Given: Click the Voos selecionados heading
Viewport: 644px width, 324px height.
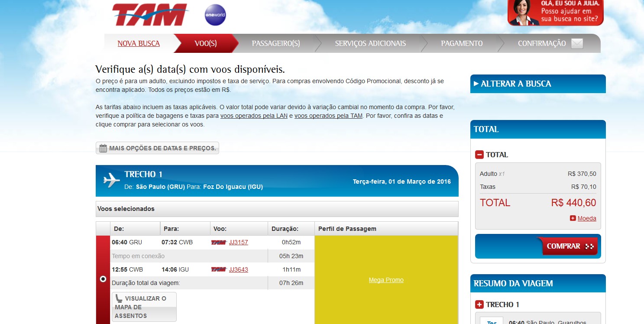Looking at the screenshot, I should [126, 209].
